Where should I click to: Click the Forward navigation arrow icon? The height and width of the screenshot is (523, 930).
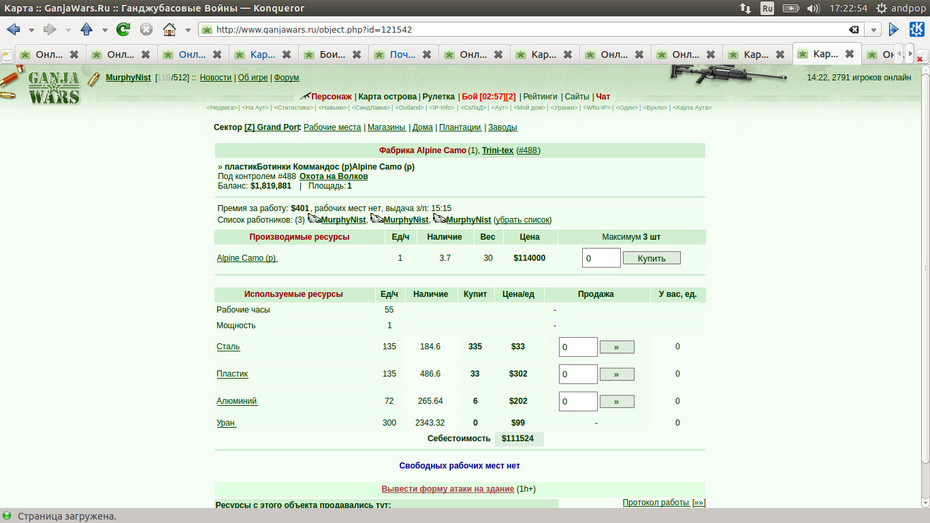click(x=50, y=29)
